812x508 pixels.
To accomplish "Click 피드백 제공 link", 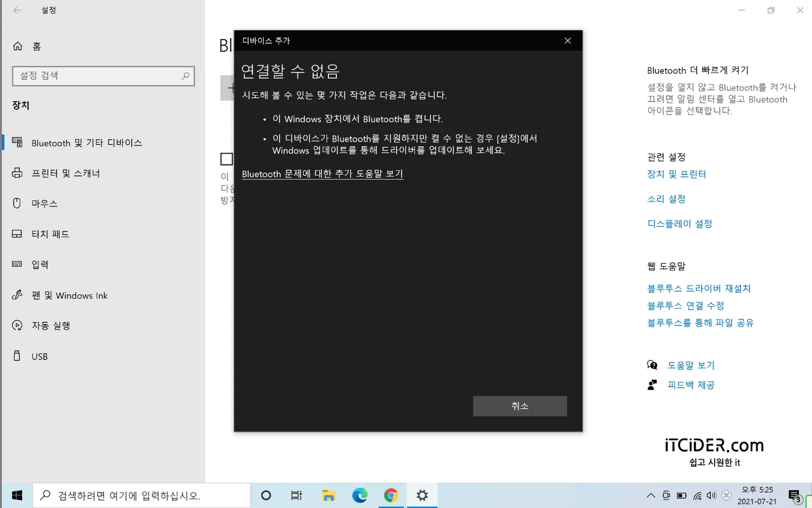I will tap(691, 385).
